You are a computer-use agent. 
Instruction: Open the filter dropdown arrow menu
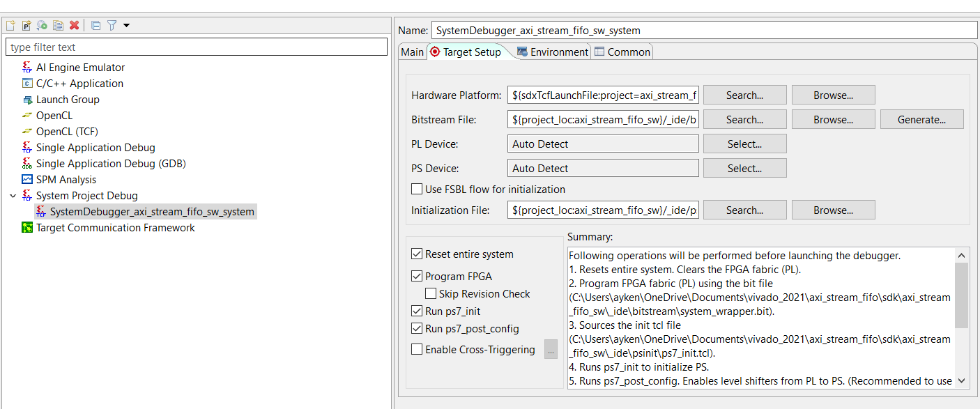(126, 25)
